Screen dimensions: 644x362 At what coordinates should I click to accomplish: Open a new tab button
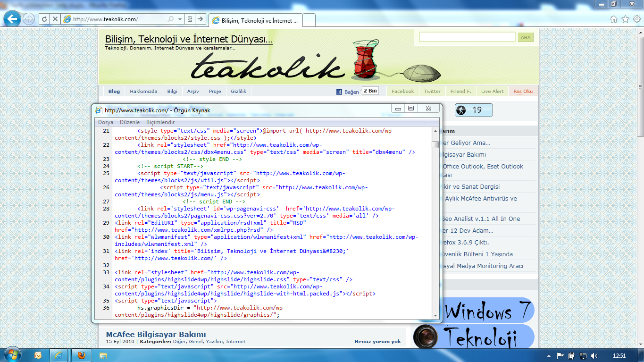tap(309, 20)
